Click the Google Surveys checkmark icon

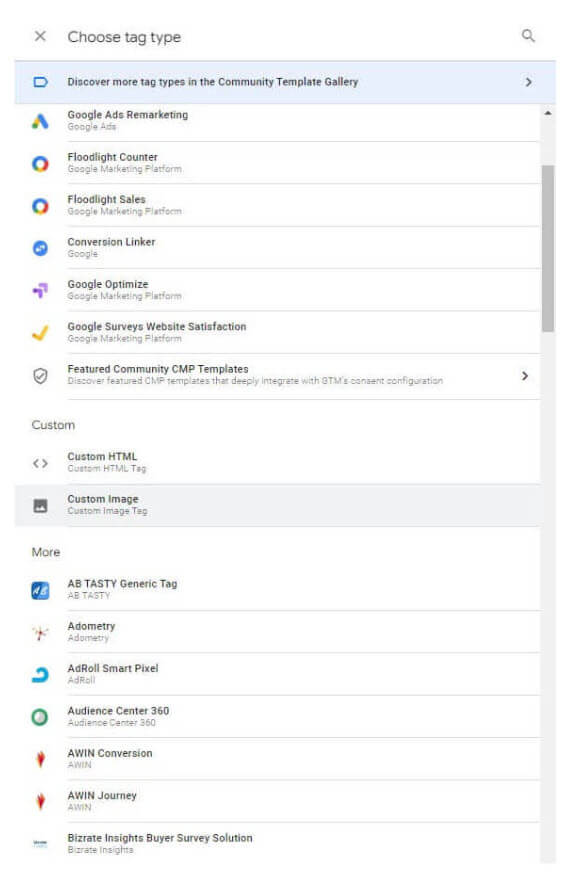pyautogui.click(x=40, y=333)
